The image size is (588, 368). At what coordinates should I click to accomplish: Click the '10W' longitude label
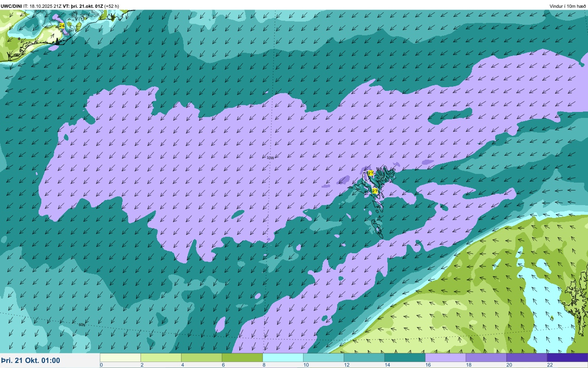point(270,158)
